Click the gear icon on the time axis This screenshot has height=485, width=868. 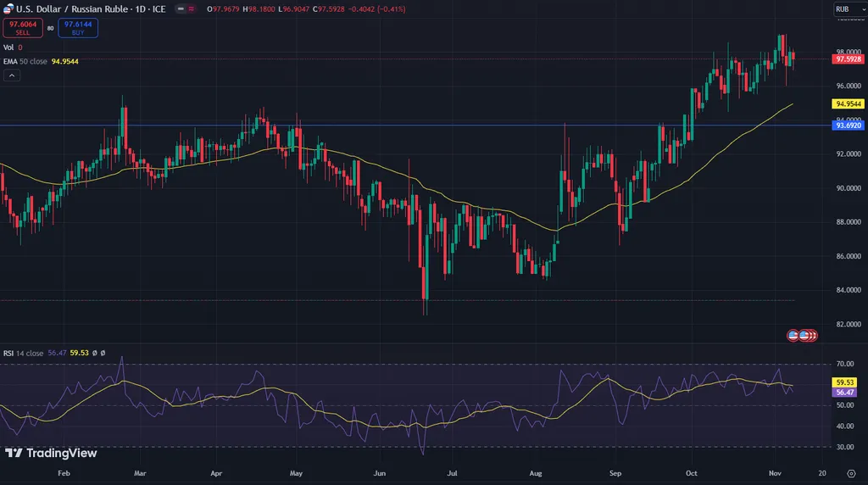(x=849, y=472)
